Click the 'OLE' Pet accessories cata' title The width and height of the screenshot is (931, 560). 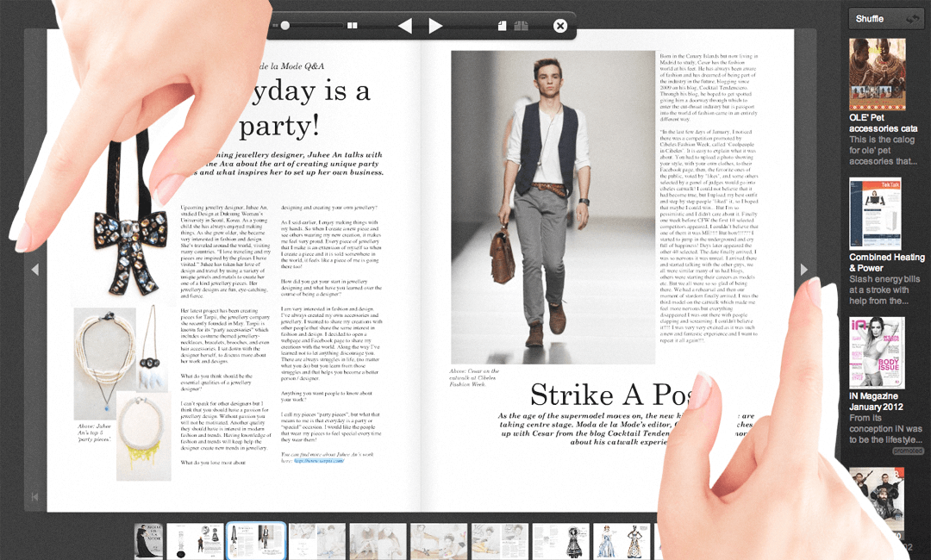(x=883, y=123)
